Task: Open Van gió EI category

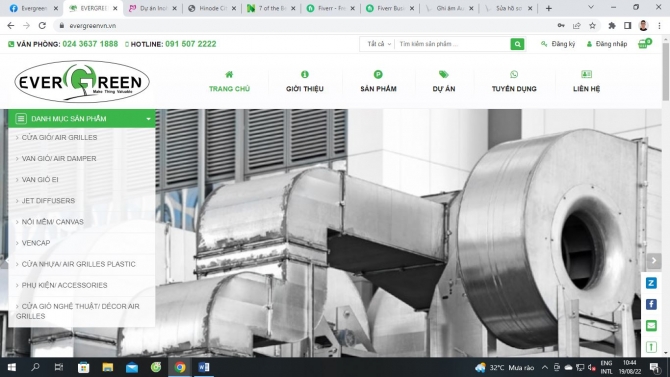Action: (x=40, y=180)
